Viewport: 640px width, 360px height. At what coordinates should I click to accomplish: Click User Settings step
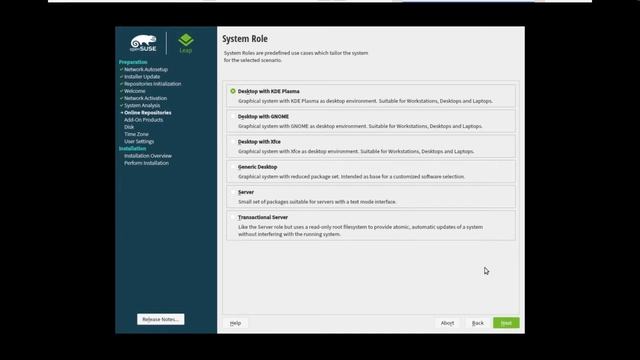pos(139,142)
